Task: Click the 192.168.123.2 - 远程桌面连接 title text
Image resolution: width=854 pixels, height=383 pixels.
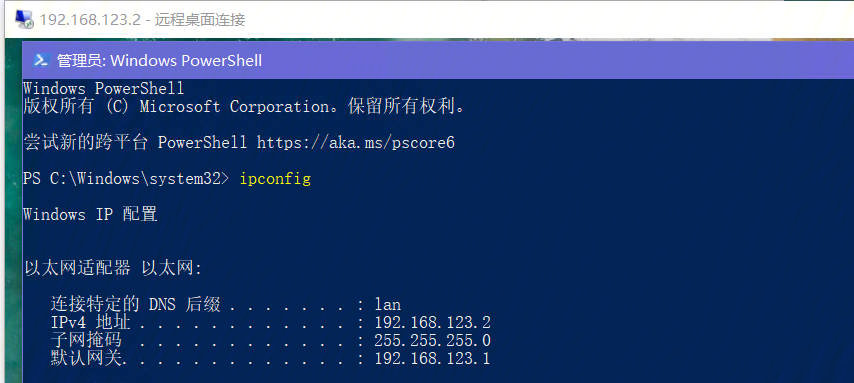Action: tap(143, 20)
